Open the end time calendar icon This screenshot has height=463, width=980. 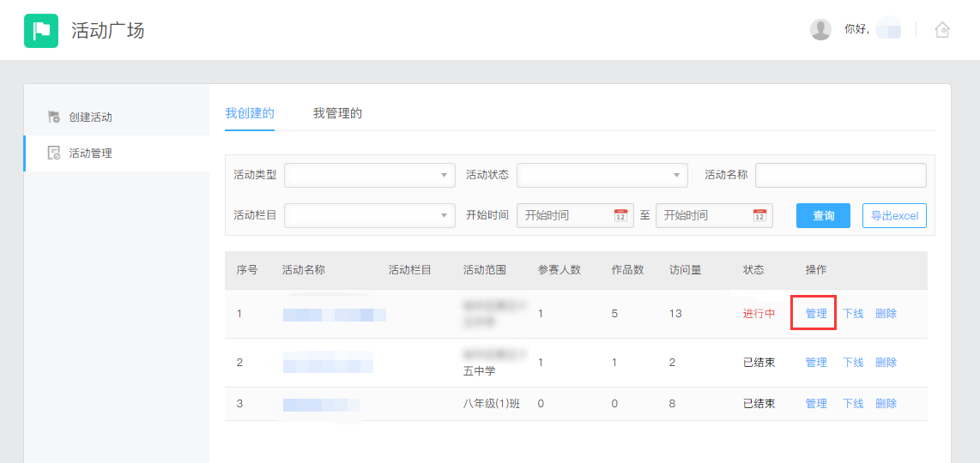(x=759, y=215)
